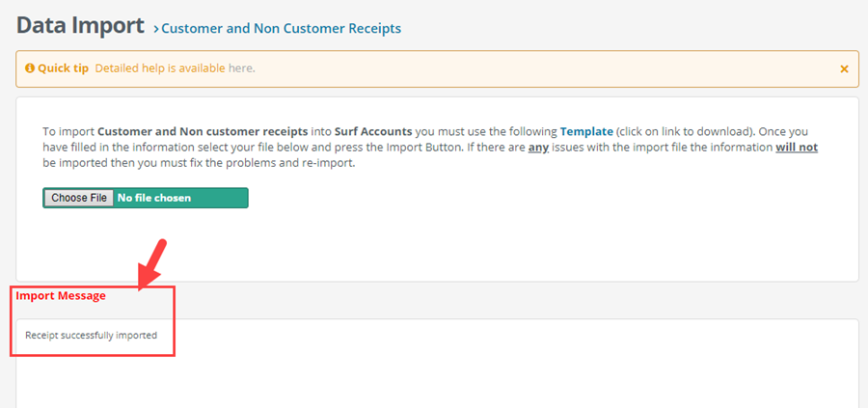Click the 'No file chosen' green field
This screenshot has width=868, height=408.
(x=181, y=198)
